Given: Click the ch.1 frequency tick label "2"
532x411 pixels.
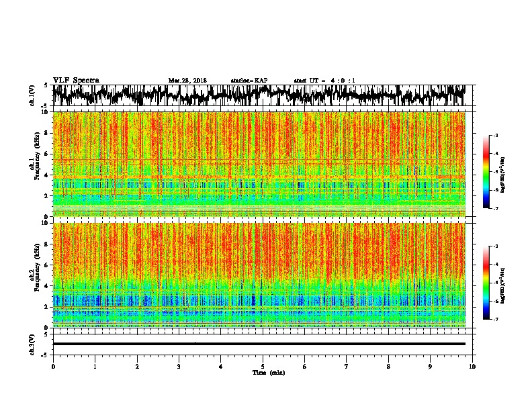Looking at the screenshot, I should pos(47,196).
